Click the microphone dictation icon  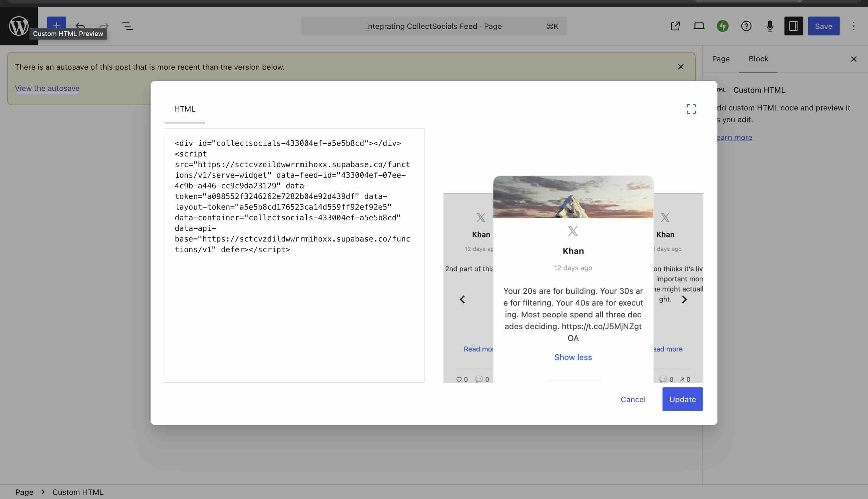point(770,26)
